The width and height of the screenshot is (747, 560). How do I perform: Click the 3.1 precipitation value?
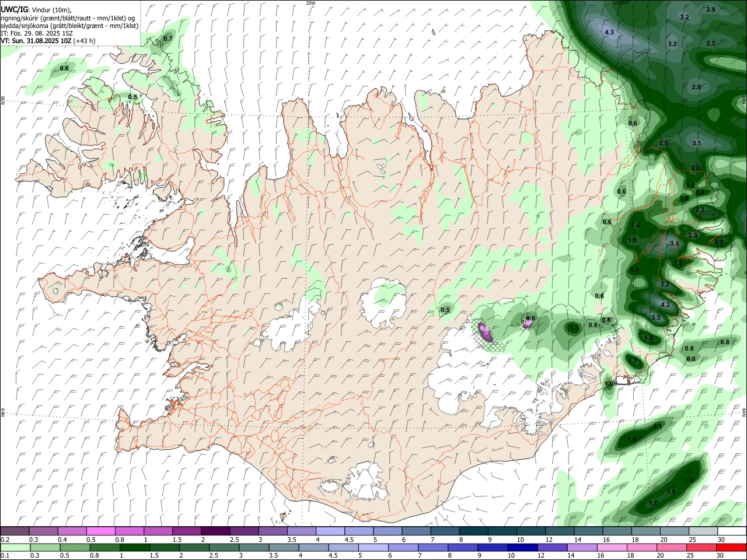pos(696,143)
